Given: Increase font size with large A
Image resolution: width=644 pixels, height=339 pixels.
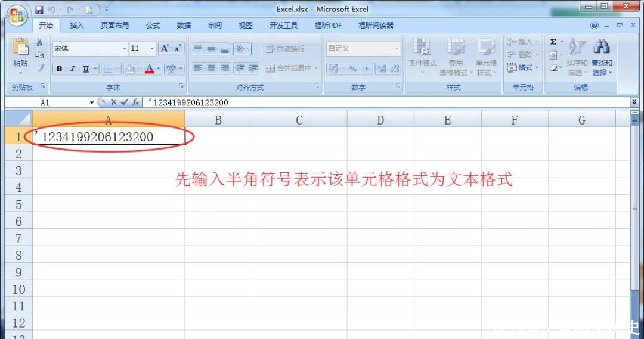Looking at the screenshot, I should [x=165, y=48].
